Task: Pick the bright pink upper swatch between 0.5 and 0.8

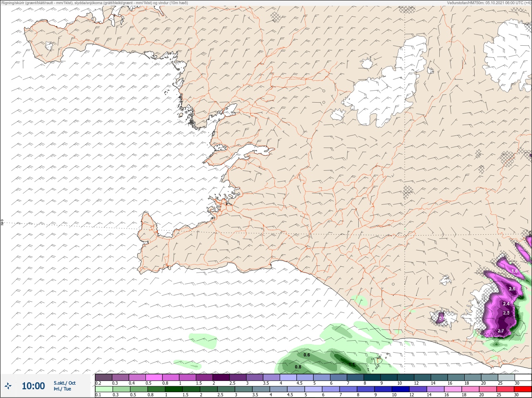Action: [154, 377]
